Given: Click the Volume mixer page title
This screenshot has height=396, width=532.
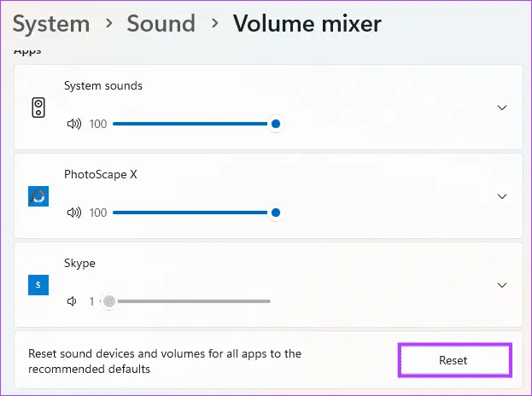Looking at the screenshot, I should click(x=307, y=25).
